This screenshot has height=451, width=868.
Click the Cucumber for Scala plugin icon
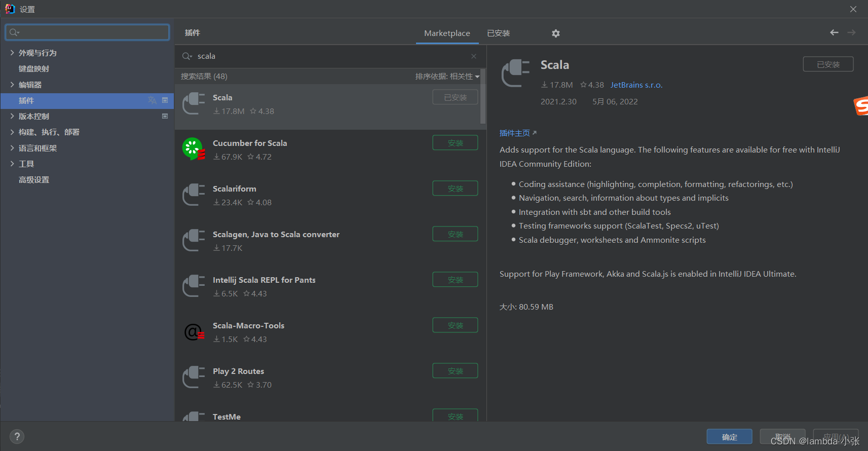pos(194,149)
